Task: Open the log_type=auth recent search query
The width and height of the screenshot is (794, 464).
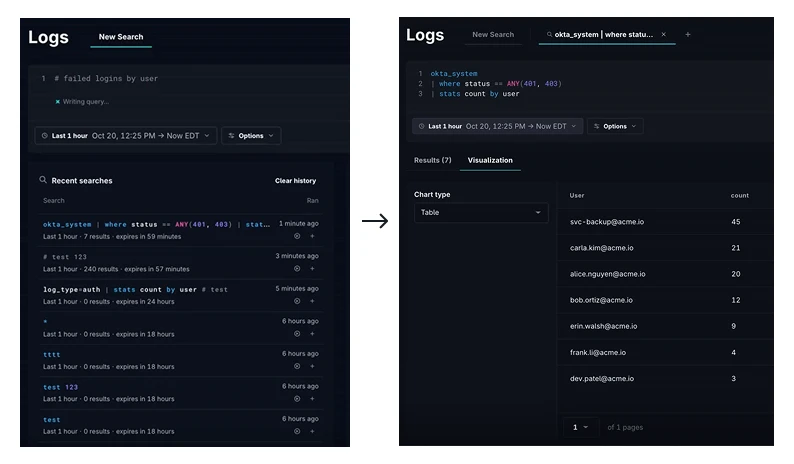Action: pos(135,290)
